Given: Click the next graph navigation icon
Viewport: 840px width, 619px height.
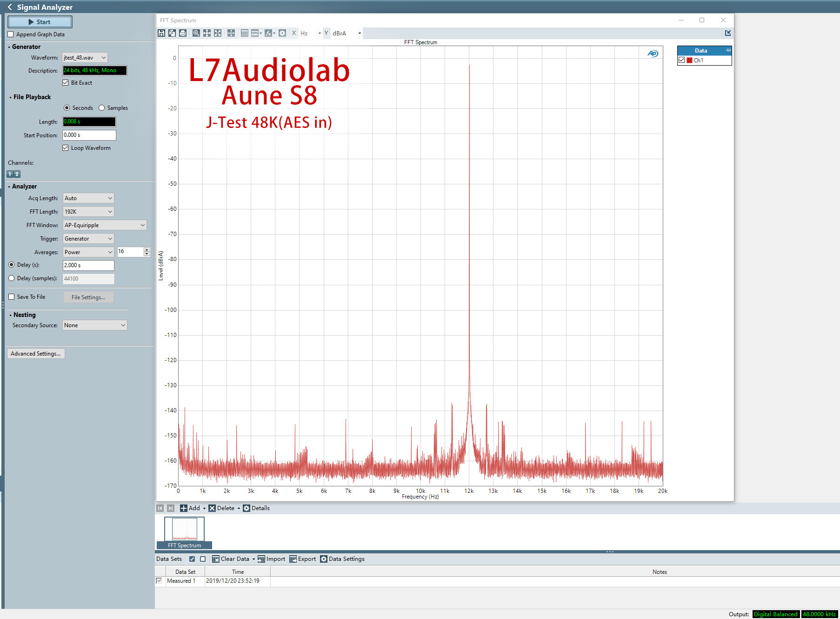Looking at the screenshot, I should coord(171,508).
